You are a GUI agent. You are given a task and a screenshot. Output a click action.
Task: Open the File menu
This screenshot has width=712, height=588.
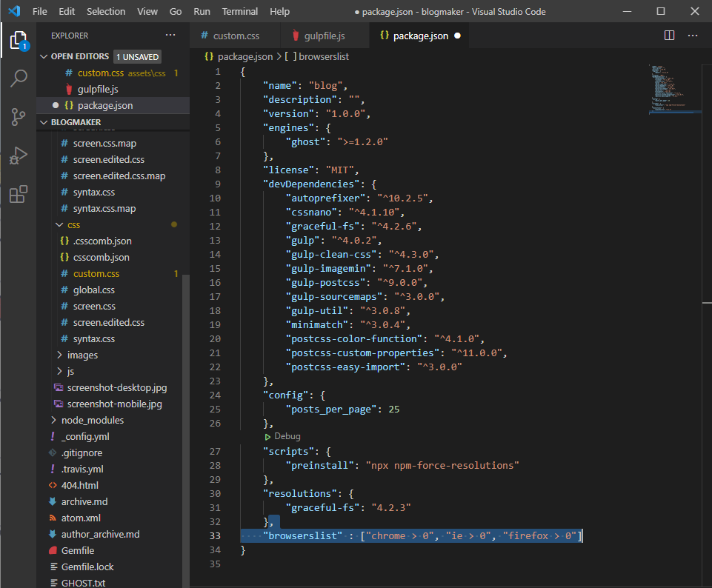[39, 11]
